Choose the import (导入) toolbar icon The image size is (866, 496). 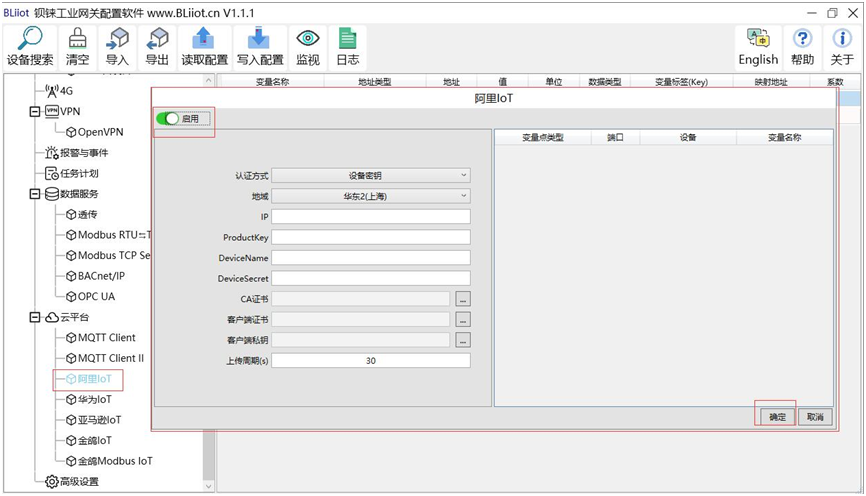(117, 47)
